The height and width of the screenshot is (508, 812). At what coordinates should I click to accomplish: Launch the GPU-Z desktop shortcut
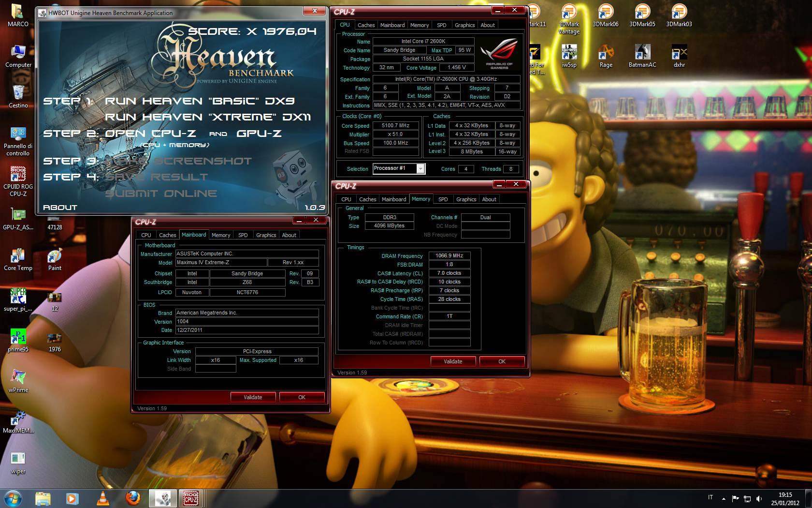tap(18, 218)
